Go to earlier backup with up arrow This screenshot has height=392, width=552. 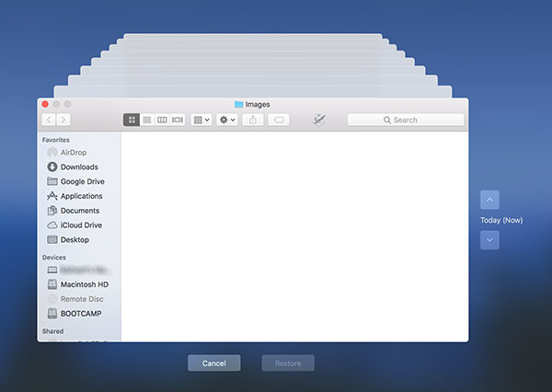[489, 200]
